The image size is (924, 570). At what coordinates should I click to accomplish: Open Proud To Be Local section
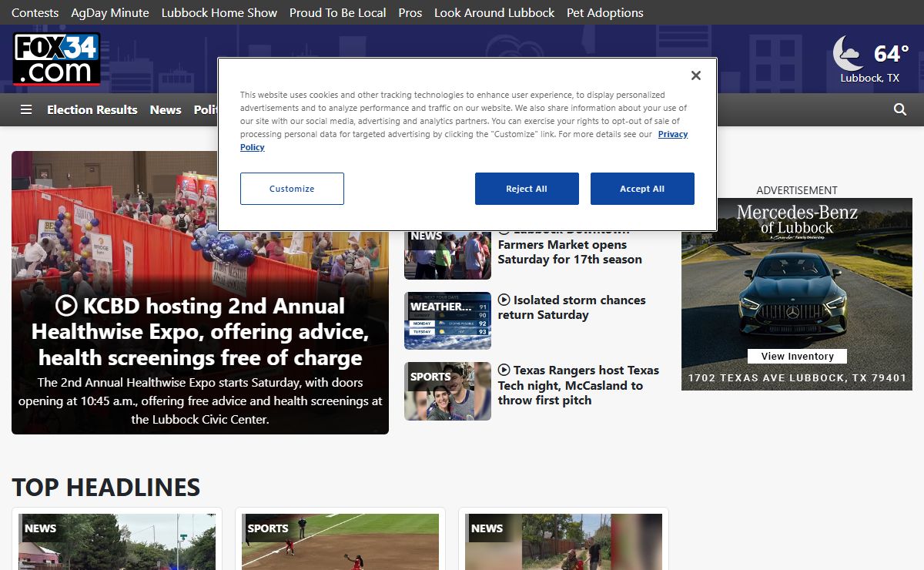tap(338, 12)
